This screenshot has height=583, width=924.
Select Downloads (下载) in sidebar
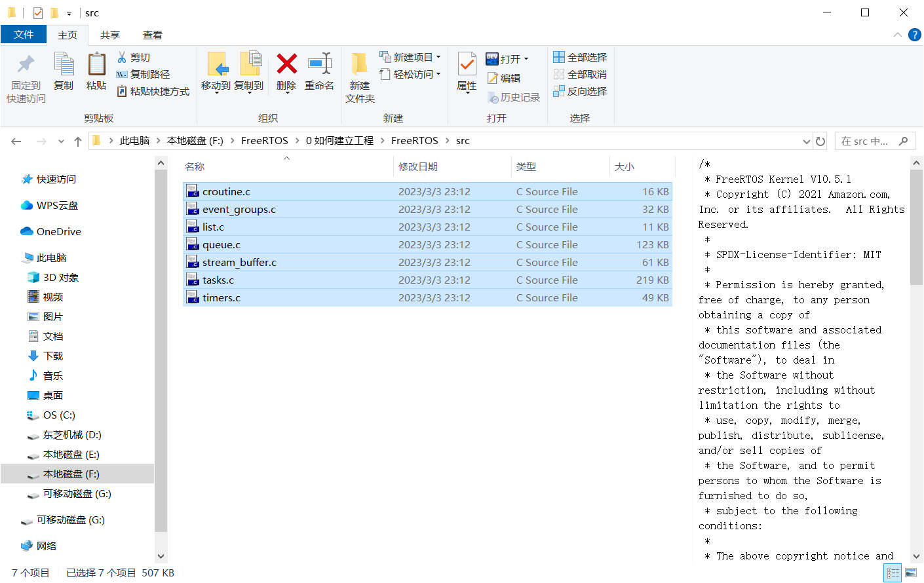coord(46,356)
